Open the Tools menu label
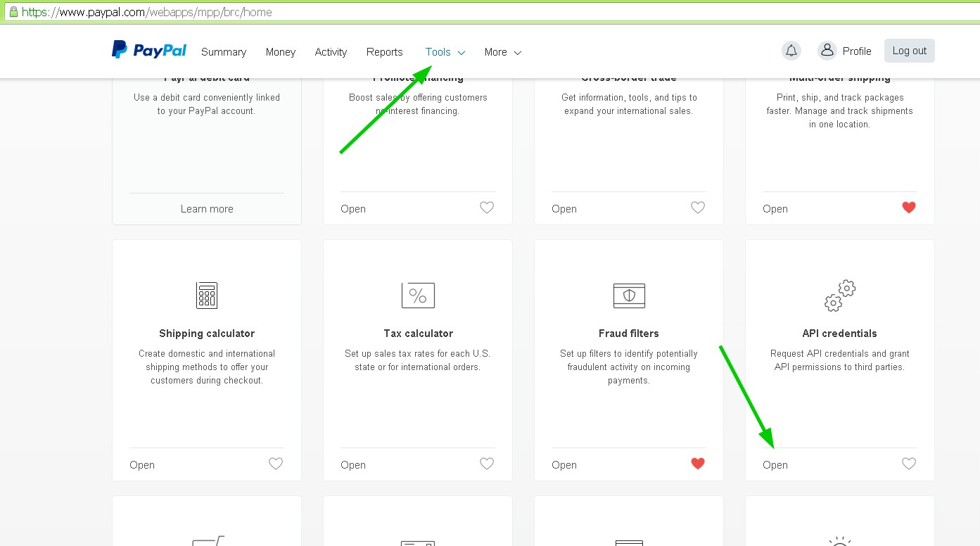 (x=438, y=52)
